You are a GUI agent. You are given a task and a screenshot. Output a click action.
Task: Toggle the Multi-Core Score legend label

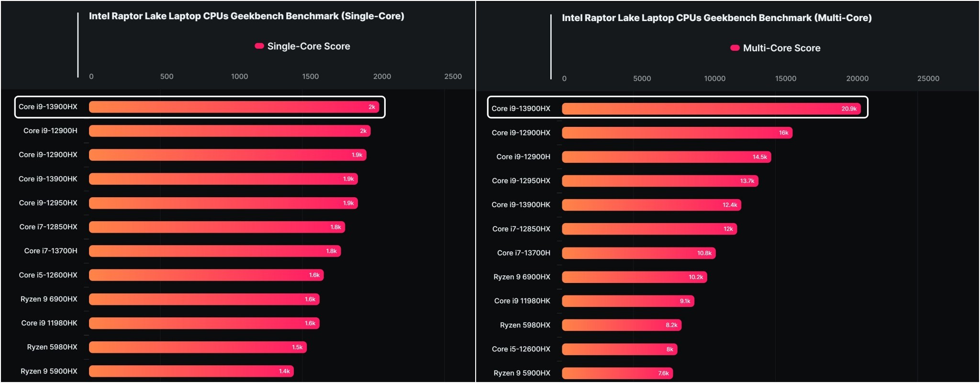pos(781,48)
